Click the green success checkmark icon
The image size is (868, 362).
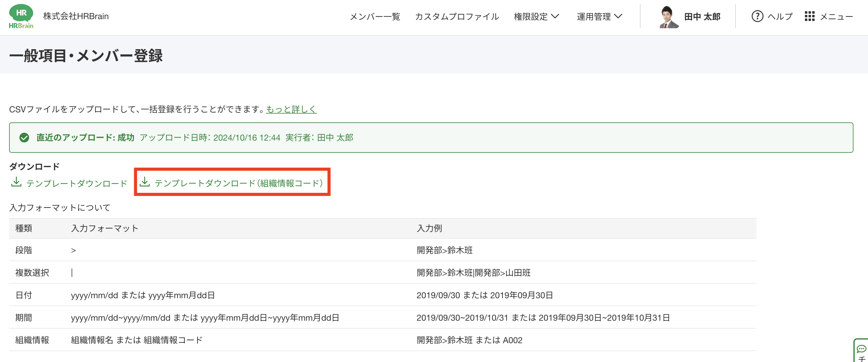point(24,138)
